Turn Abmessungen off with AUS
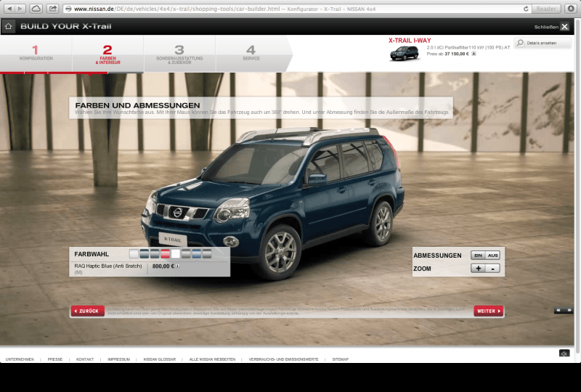581x392 pixels. 493,256
